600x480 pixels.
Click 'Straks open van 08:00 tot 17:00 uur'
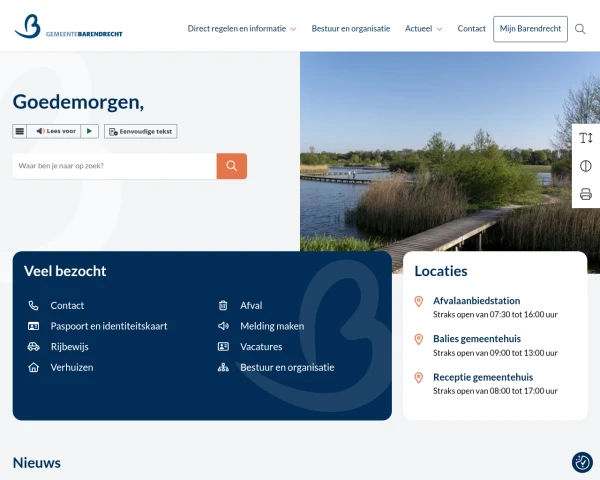pos(495,391)
